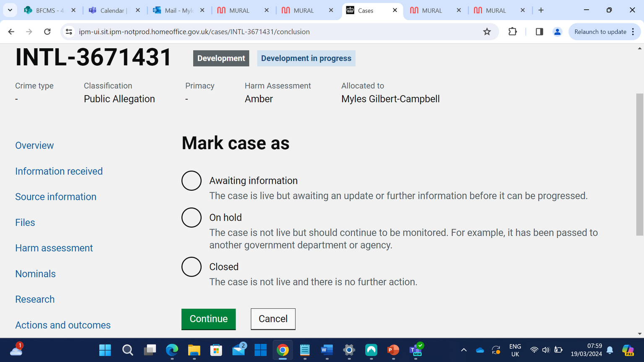Viewport: 644px width, 362px height.
Task: Open Wi-Fi network tray icon
Action: 534,350
